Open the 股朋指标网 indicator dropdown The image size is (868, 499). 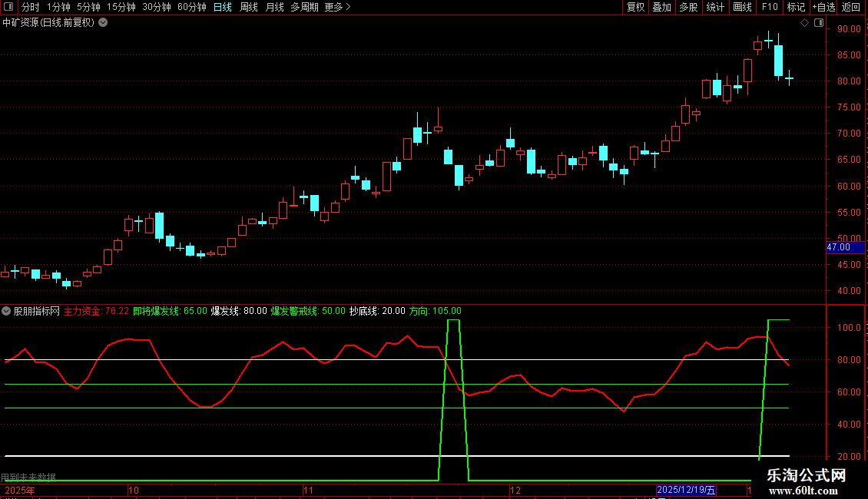click(6, 311)
